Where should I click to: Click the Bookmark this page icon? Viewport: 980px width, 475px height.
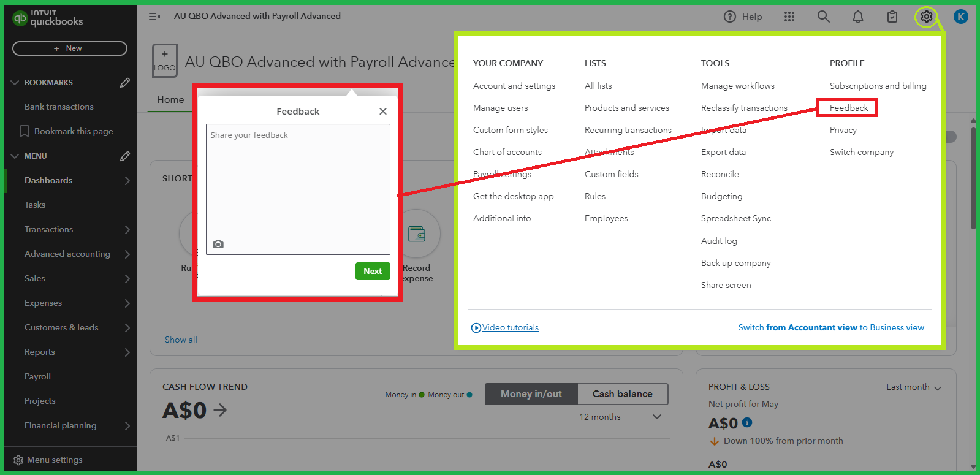click(25, 131)
